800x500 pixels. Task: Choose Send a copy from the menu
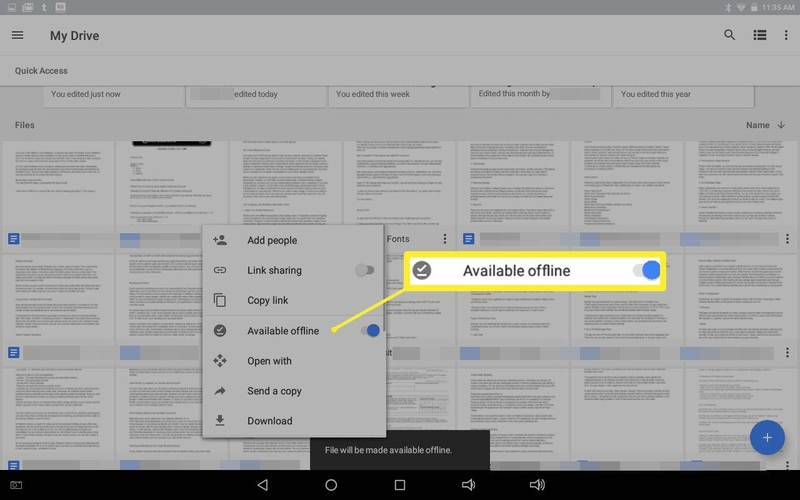tap(293, 391)
